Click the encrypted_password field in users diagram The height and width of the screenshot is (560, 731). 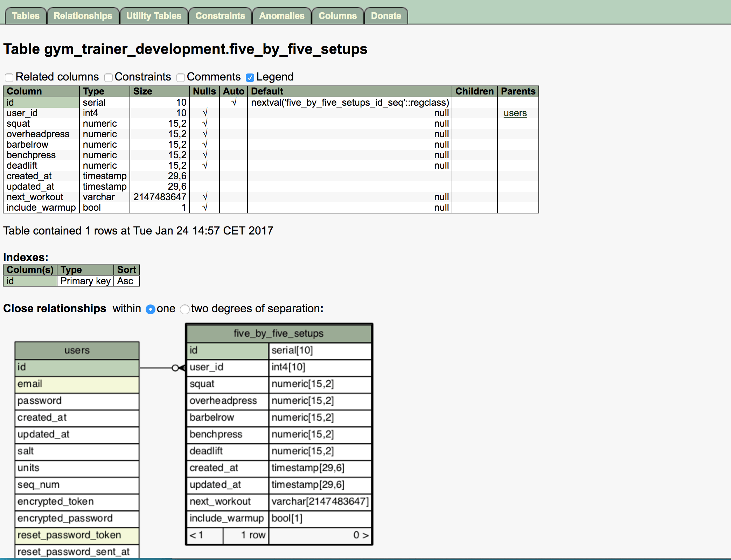pos(77,518)
